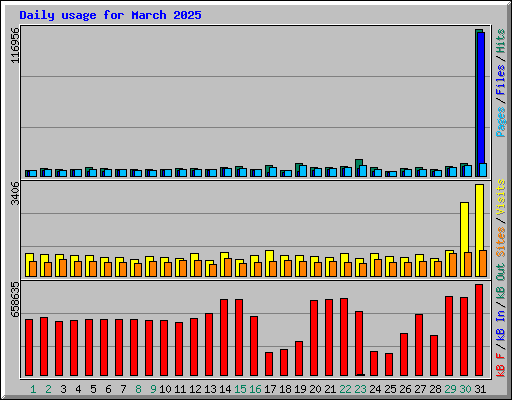The height and width of the screenshot is (400, 512).
Task: Click the 116956 axis value label
Action: (x=15, y=45)
